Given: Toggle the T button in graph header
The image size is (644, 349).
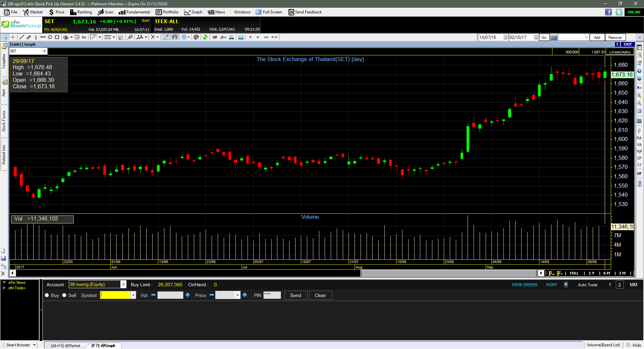Looking at the screenshot, I should tap(618, 44).
